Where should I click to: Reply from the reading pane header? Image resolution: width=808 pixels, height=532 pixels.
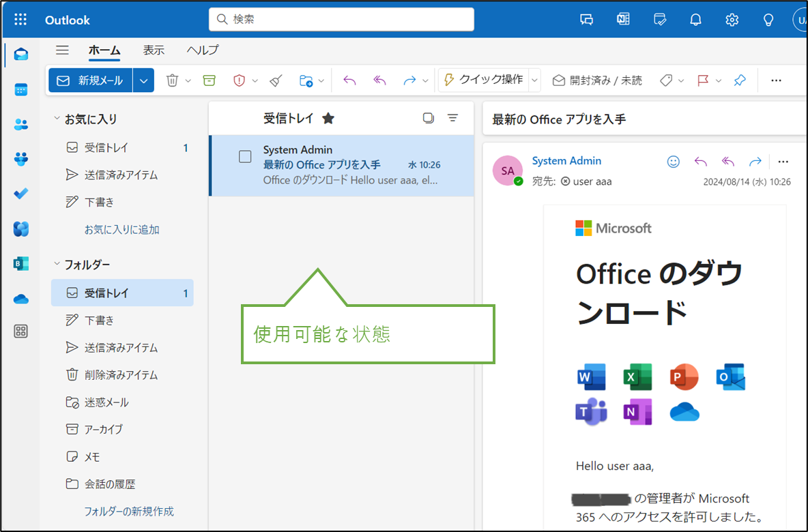[x=701, y=162]
